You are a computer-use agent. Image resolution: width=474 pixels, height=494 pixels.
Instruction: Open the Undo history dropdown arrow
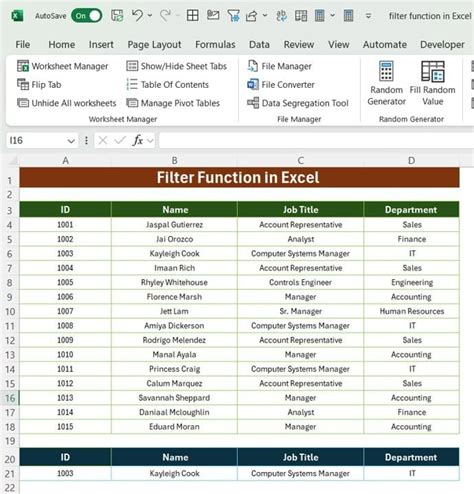pyautogui.click(x=150, y=15)
